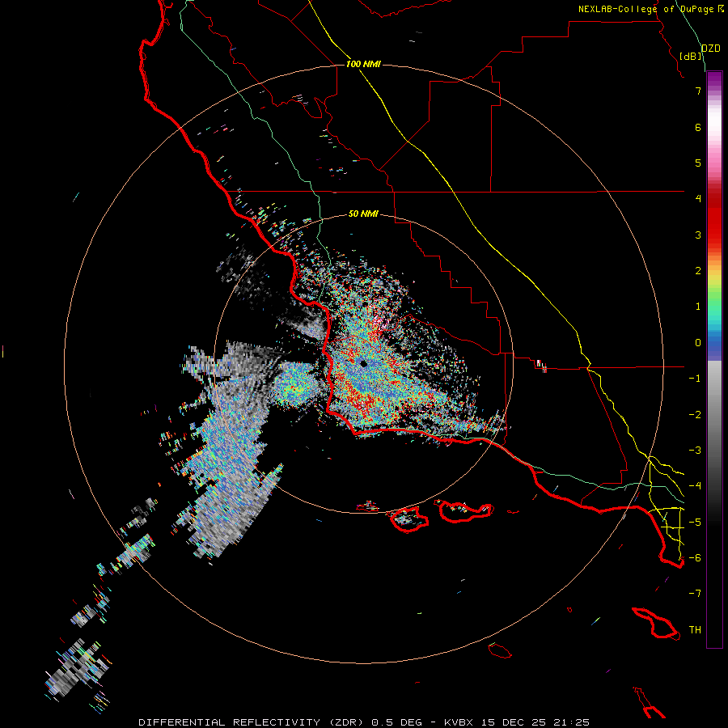Click the "3" value on the color scale
This screenshot has width=728, height=728.
(x=698, y=235)
